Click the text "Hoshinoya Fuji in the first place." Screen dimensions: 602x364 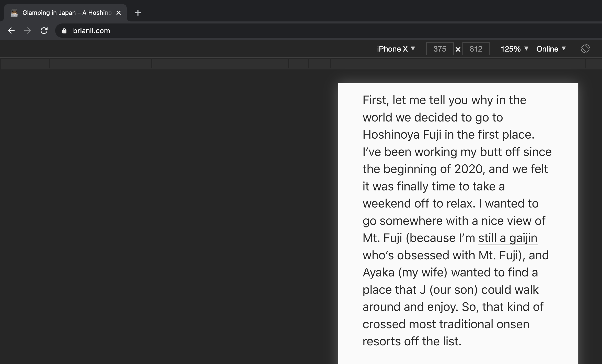pos(448,135)
